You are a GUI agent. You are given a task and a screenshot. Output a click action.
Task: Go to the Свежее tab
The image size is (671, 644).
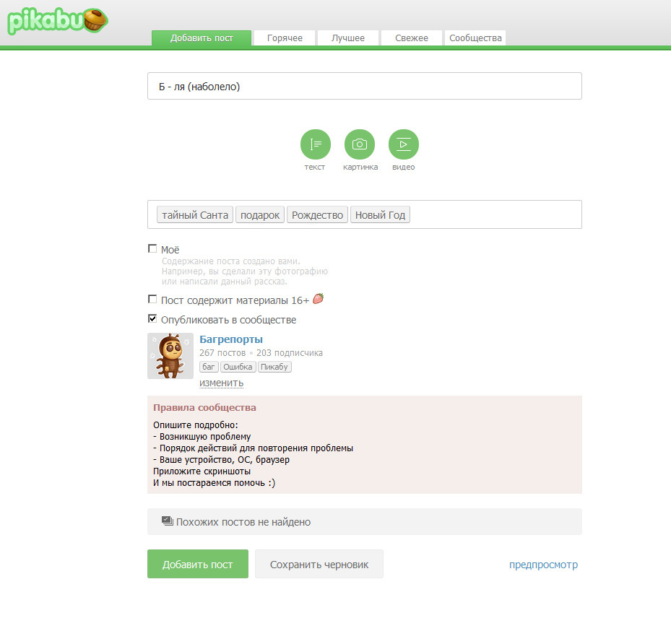(x=412, y=38)
